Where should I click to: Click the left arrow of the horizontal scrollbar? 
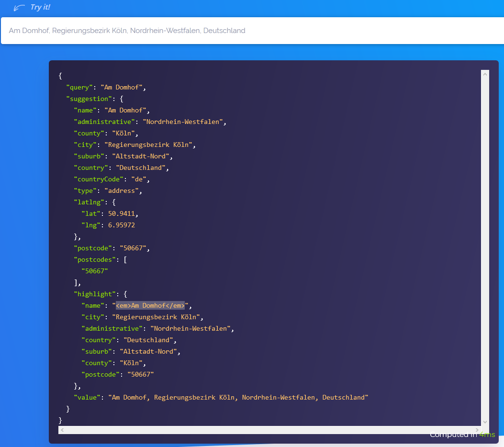(x=62, y=430)
